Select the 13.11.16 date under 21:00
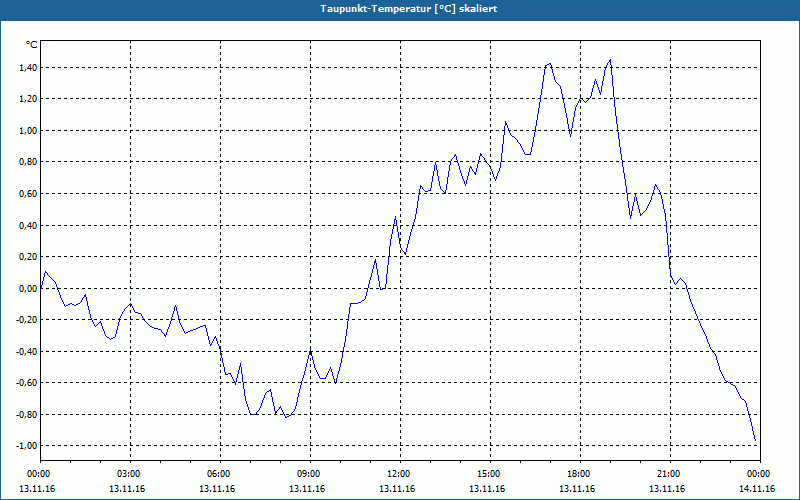 coord(667,488)
